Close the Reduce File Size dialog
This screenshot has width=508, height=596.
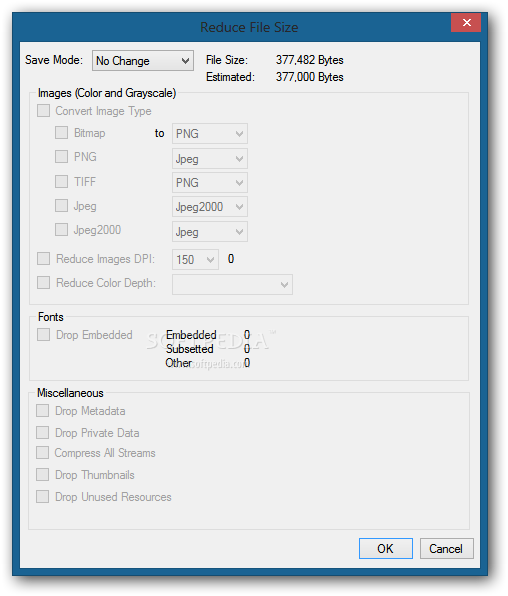466,22
